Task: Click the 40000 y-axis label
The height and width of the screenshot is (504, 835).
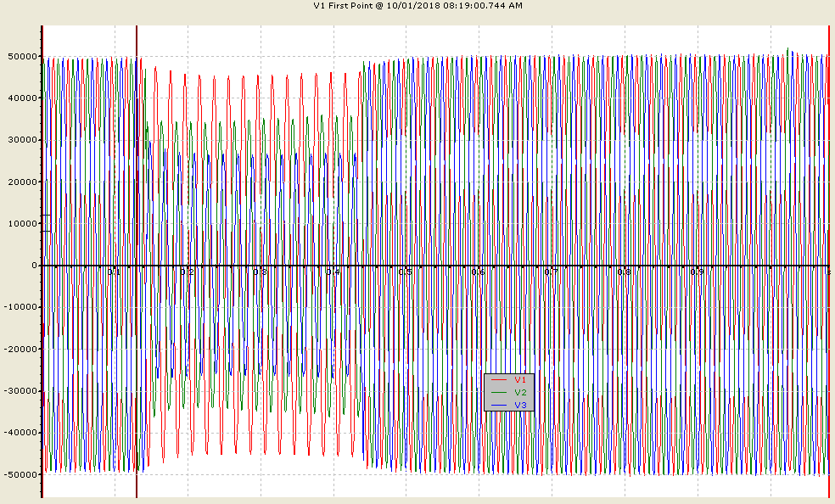Action: pyautogui.click(x=22, y=98)
